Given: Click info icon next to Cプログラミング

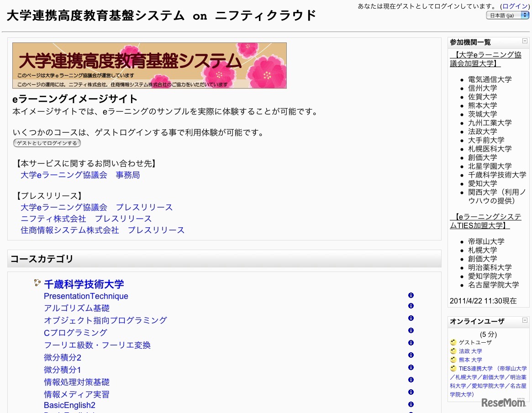Looking at the screenshot, I should [x=411, y=330].
